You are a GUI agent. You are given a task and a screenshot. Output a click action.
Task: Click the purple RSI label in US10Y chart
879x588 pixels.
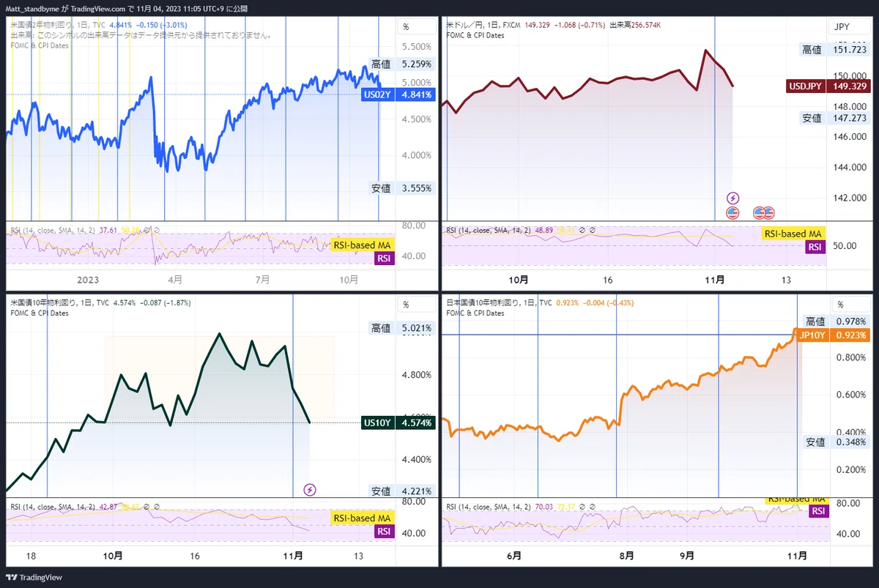(385, 532)
